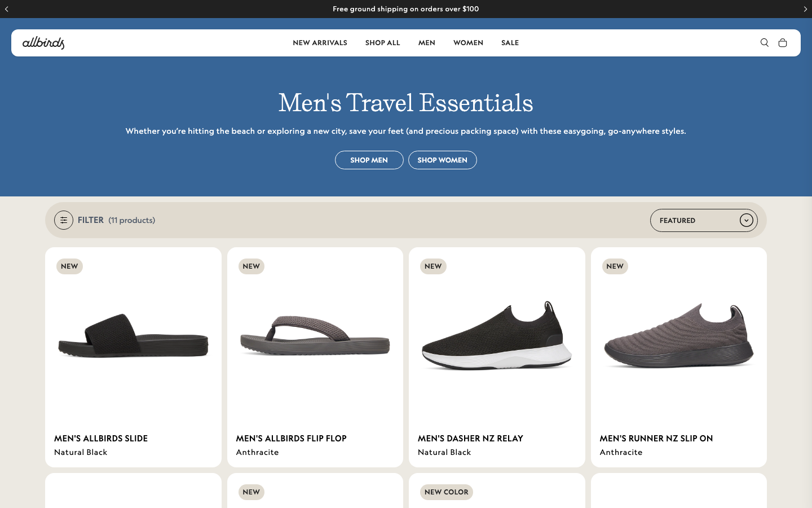Open the Men menu
This screenshot has width=812, height=508.
coord(427,43)
